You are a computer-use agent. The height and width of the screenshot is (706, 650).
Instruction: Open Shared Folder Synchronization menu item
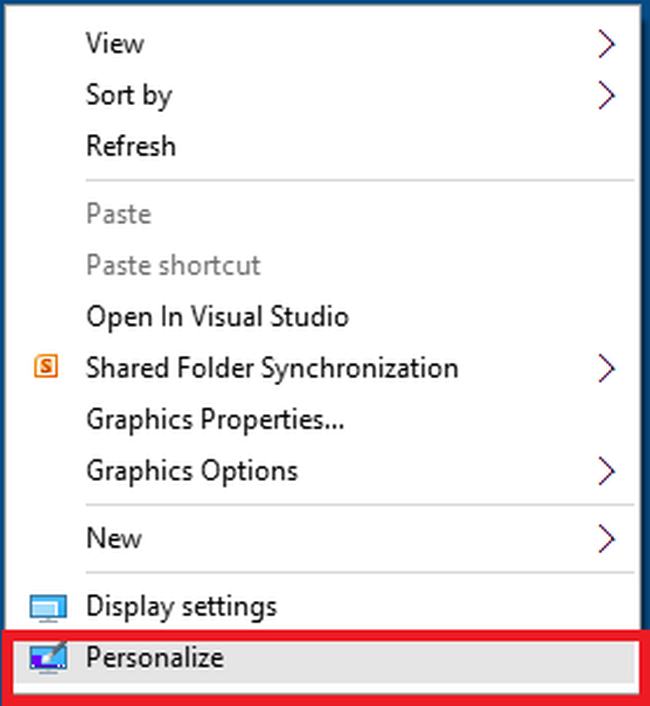(272, 368)
